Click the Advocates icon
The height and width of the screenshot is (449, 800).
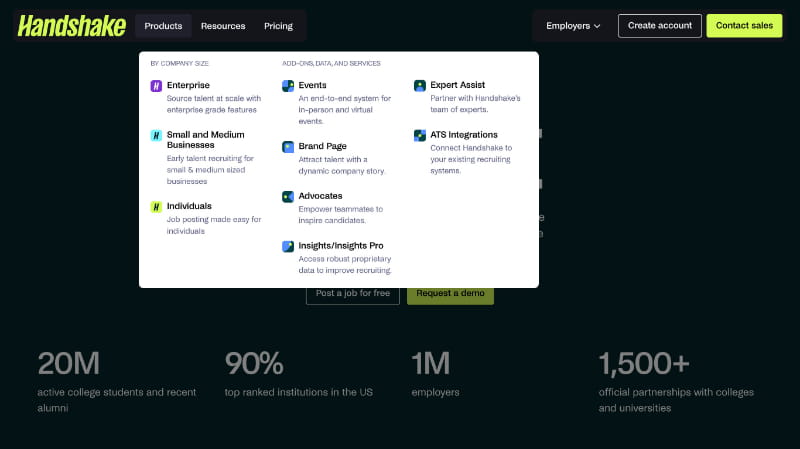point(288,196)
